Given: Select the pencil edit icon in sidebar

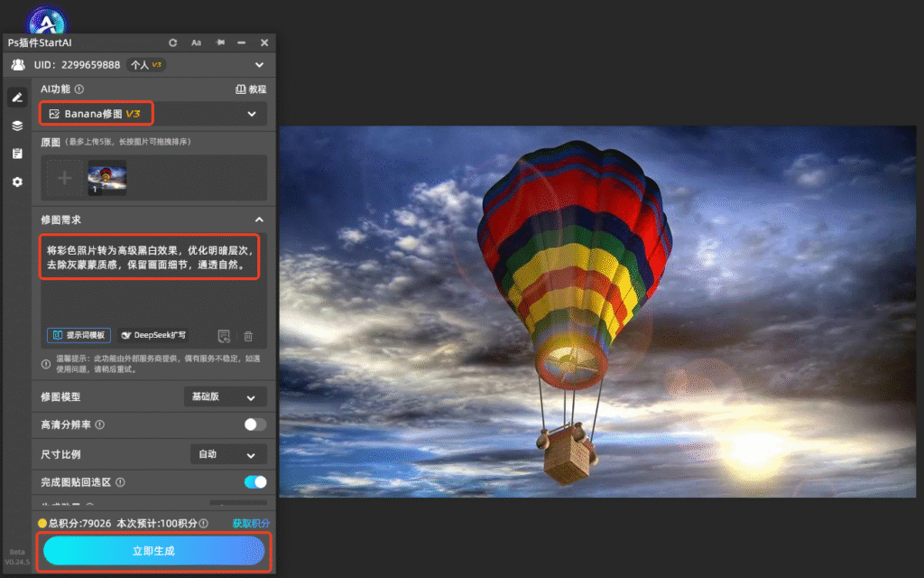Looking at the screenshot, I should tap(17, 98).
